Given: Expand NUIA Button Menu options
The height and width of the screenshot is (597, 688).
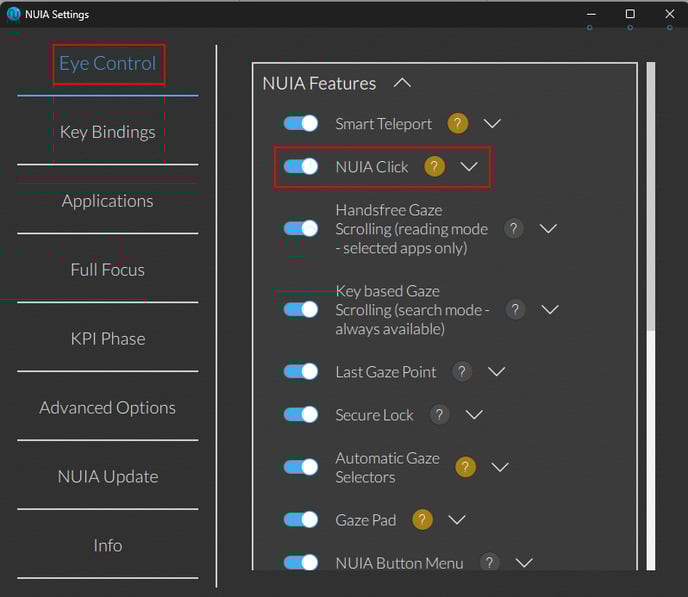Looking at the screenshot, I should 524,562.
